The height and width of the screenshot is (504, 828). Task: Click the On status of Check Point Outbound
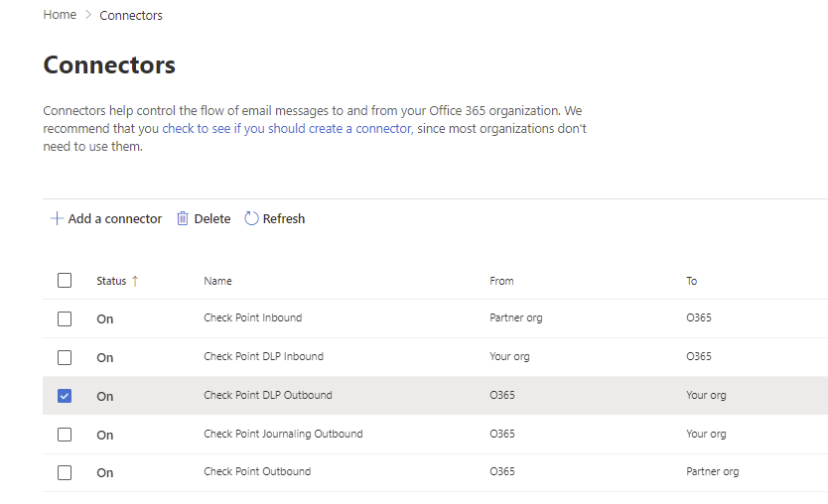point(104,473)
